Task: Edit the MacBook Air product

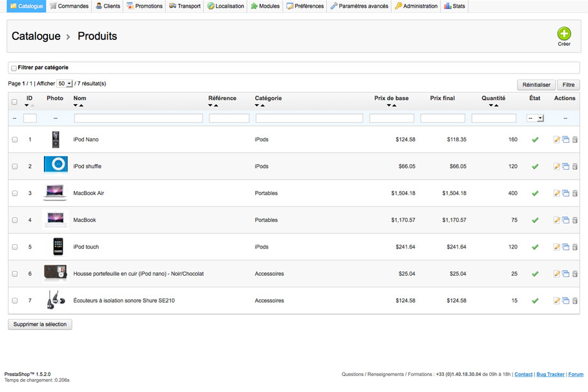Action: click(557, 193)
